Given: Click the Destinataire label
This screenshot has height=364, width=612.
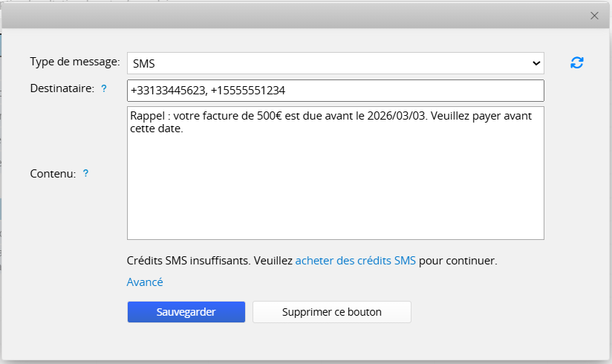Looking at the screenshot, I should click(x=62, y=88).
